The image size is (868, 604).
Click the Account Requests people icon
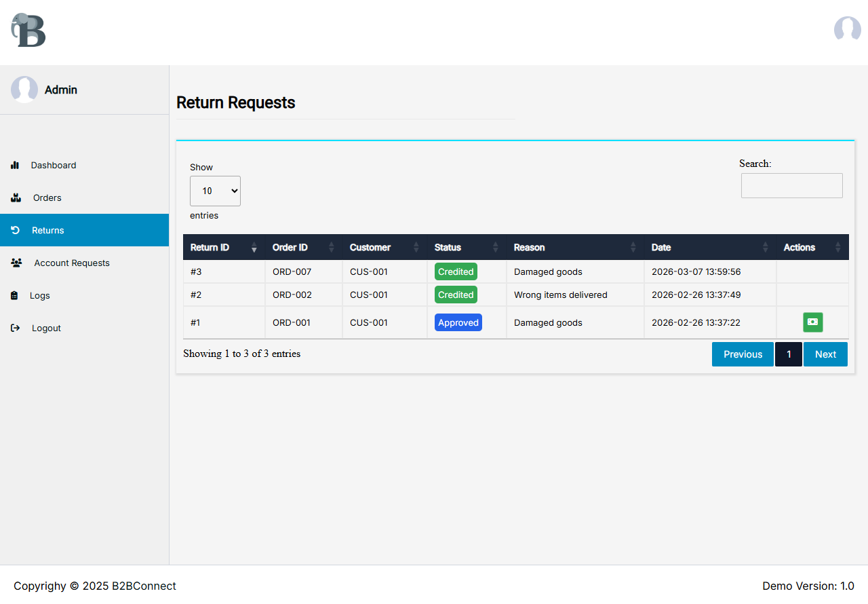coord(17,263)
